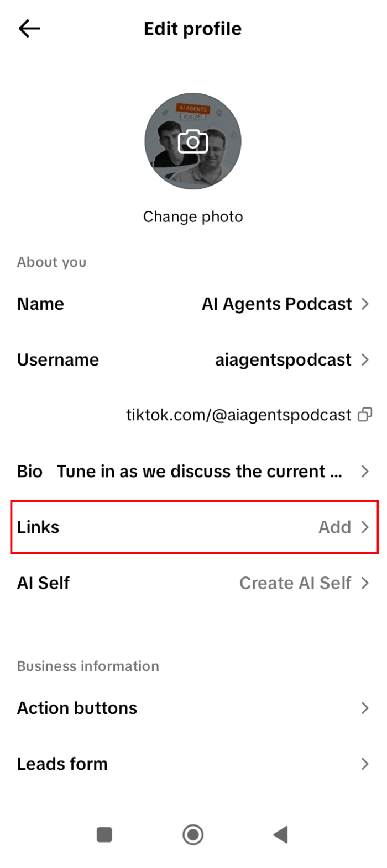
Task: Open the AI Self chevron arrow
Action: 365,583
